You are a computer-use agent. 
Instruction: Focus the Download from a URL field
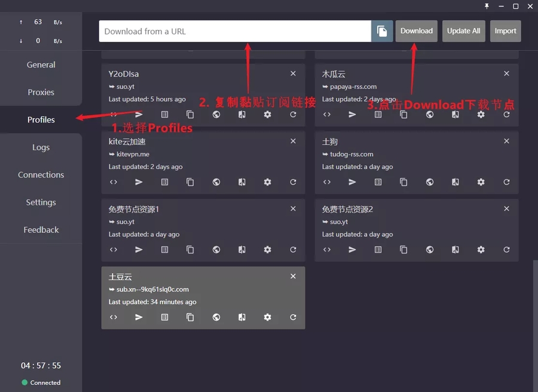pos(235,31)
